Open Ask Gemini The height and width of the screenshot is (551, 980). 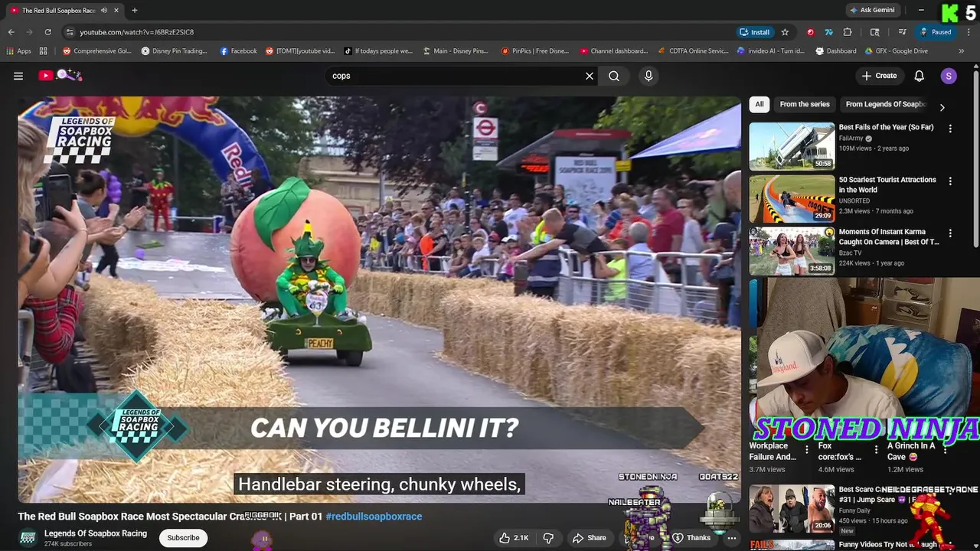pos(872,10)
